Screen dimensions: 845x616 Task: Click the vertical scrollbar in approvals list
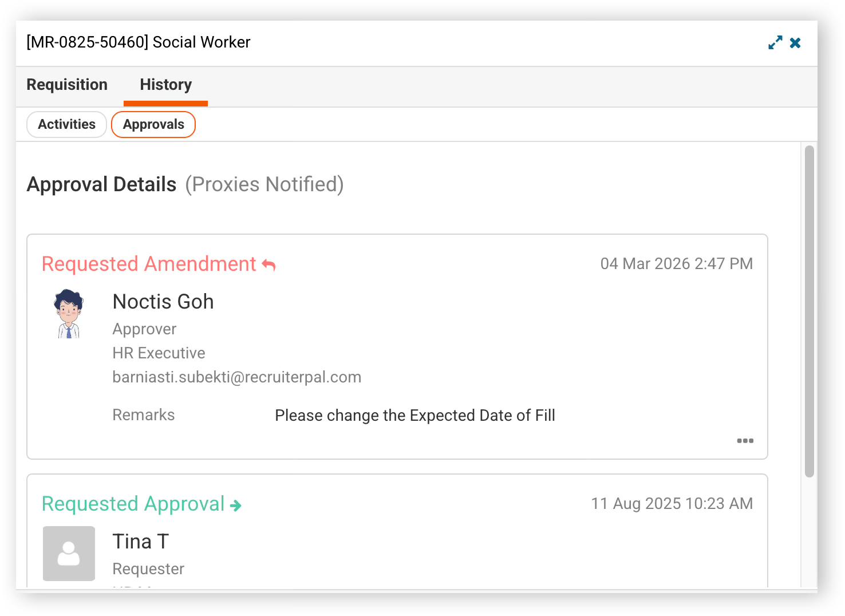pos(809,311)
